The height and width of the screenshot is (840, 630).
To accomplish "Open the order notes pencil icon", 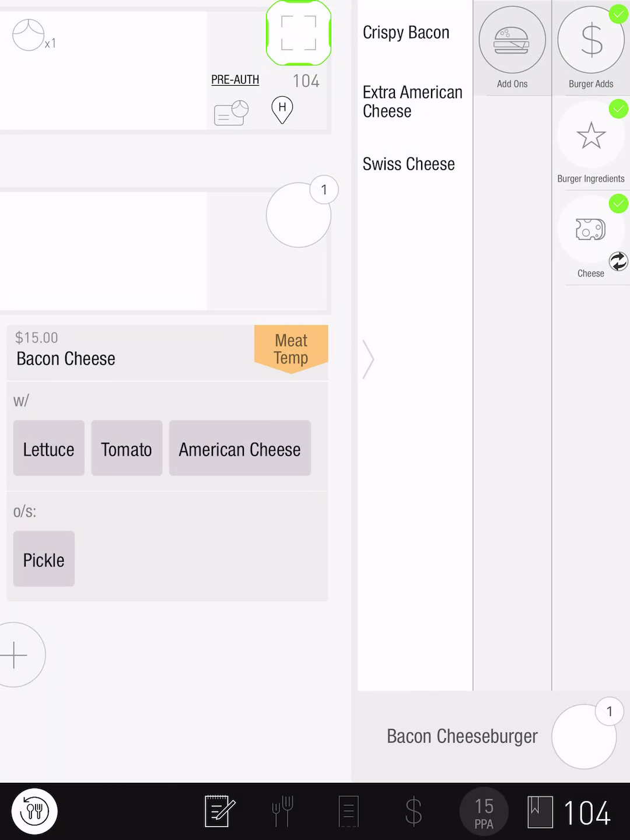I will 219,811.
